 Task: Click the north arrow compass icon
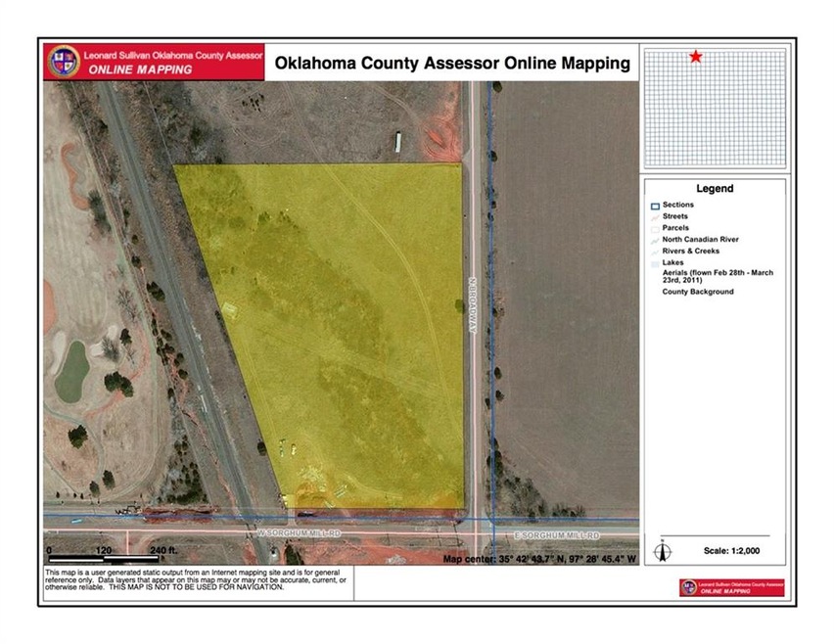coord(664,551)
